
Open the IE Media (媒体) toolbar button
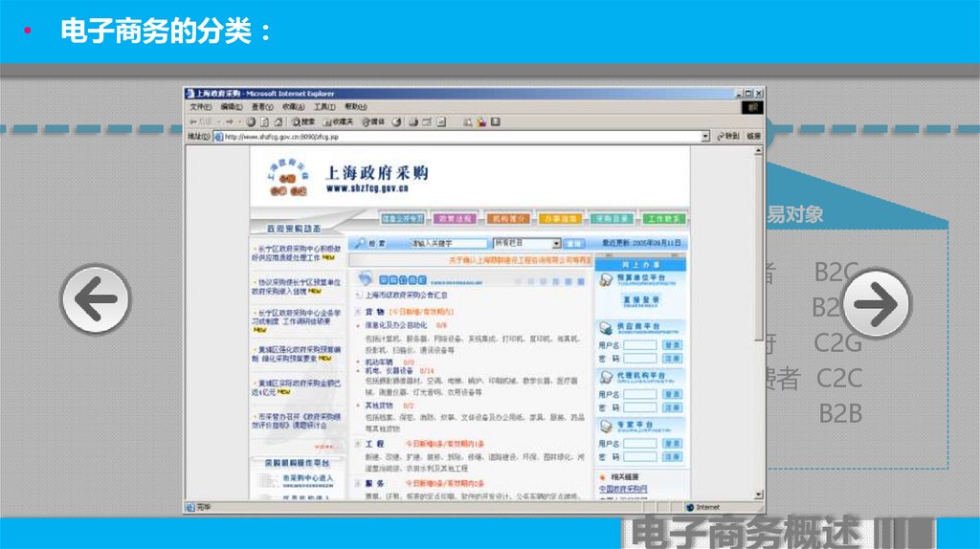(x=374, y=122)
